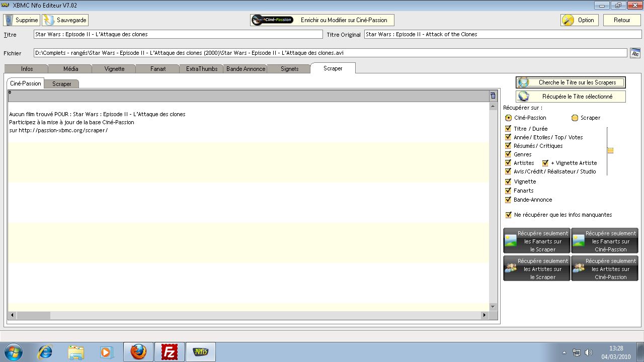Fetch only Artistes from Ciné-Passion
This screenshot has width=644, height=362.
(x=605, y=268)
